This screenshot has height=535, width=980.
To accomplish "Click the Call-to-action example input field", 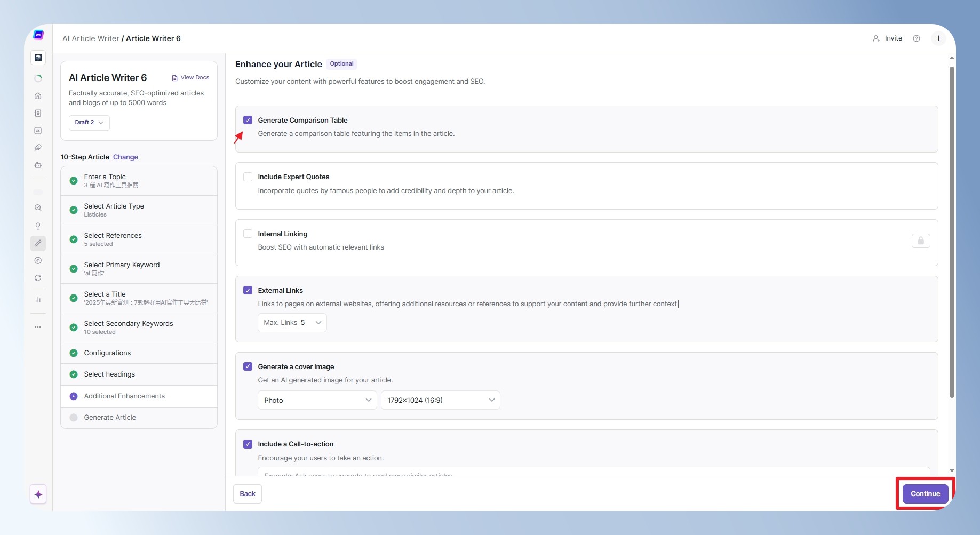I will (x=594, y=472).
